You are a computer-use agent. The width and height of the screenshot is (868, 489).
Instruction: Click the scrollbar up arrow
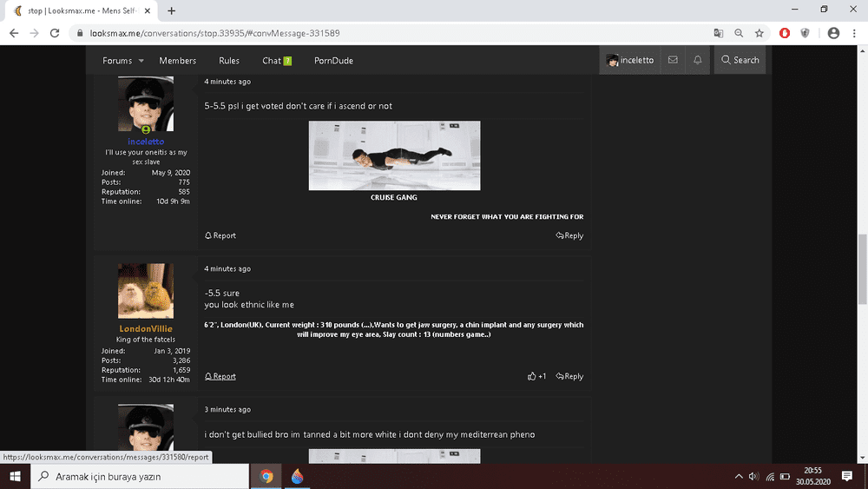tap(863, 51)
